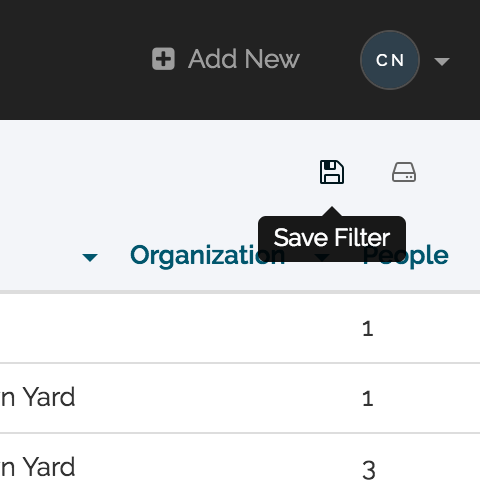Screen dimensions: 480x480
Task: Open the CN user avatar
Action: pos(390,60)
